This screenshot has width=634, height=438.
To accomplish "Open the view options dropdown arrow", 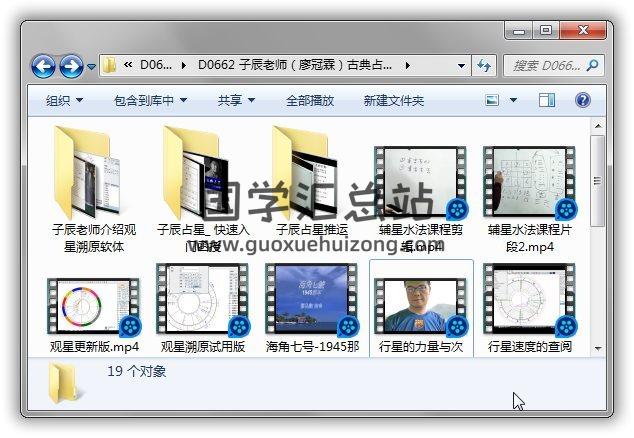I will point(514,100).
